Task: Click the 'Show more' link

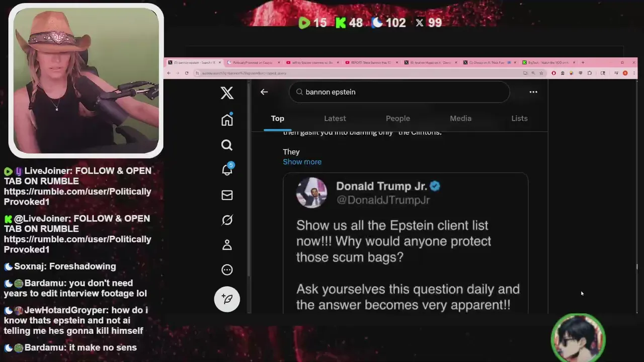Action: (x=302, y=162)
